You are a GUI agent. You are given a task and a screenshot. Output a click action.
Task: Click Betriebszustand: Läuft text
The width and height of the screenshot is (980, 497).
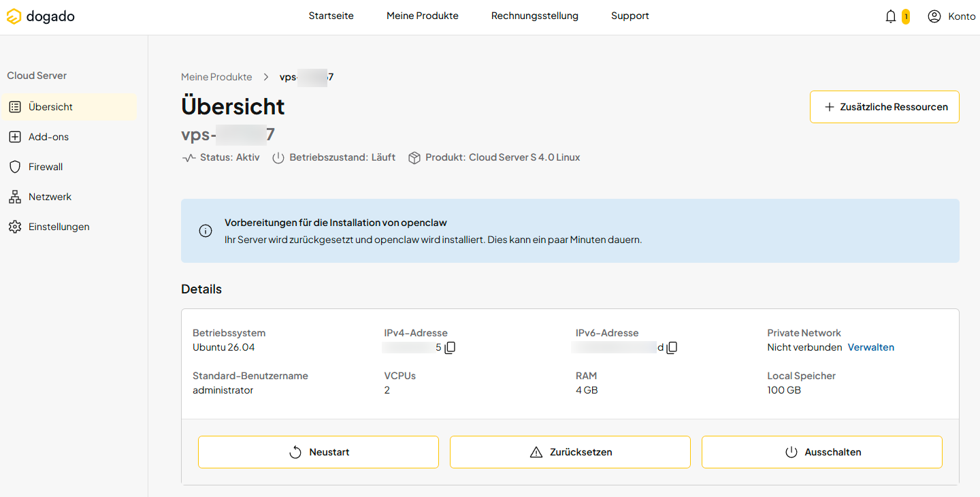point(342,157)
